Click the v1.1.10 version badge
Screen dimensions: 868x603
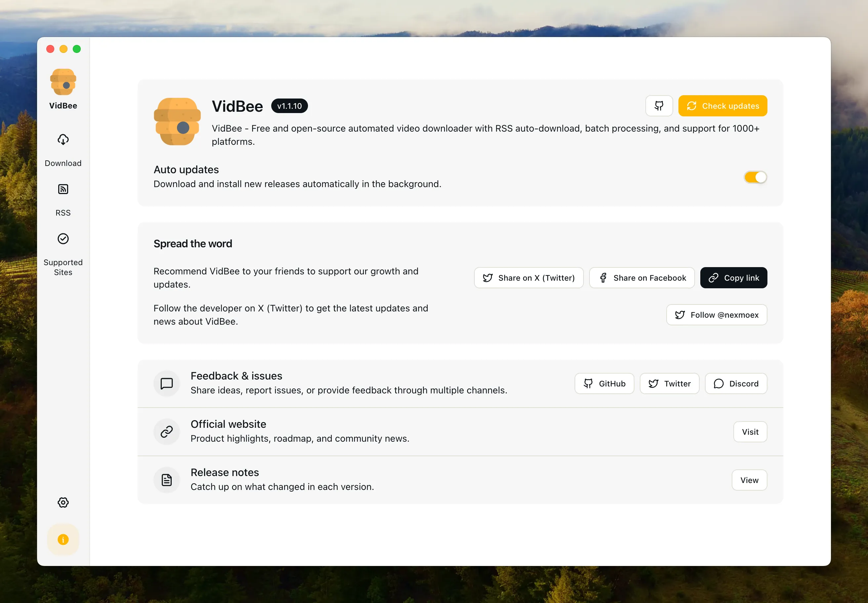point(289,106)
